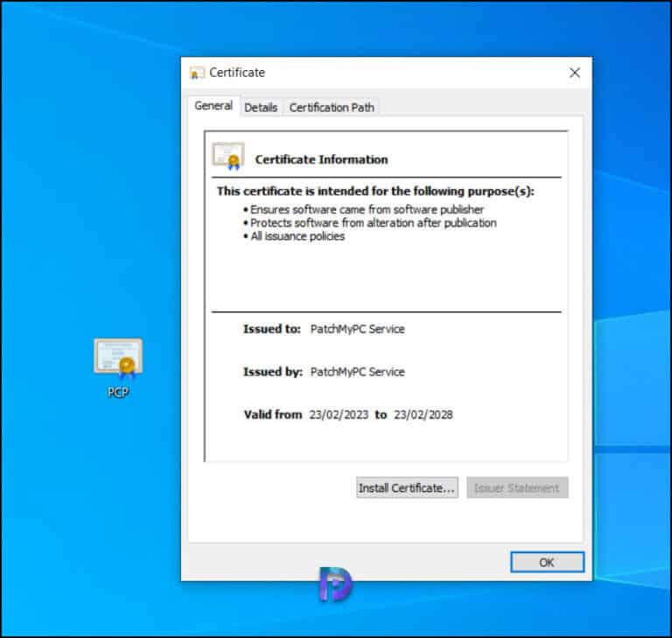Click 'Protects software from alteration after publication'
Screen dimensions: 672x638
tap(374, 223)
